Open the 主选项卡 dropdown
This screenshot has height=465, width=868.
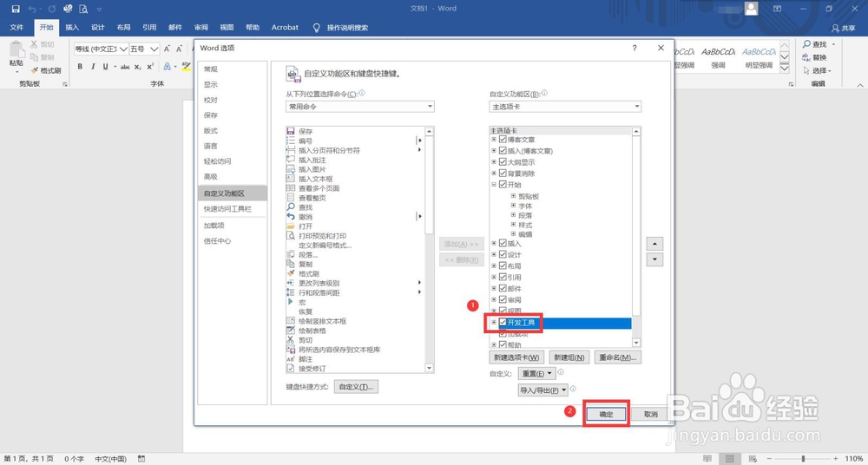565,107
